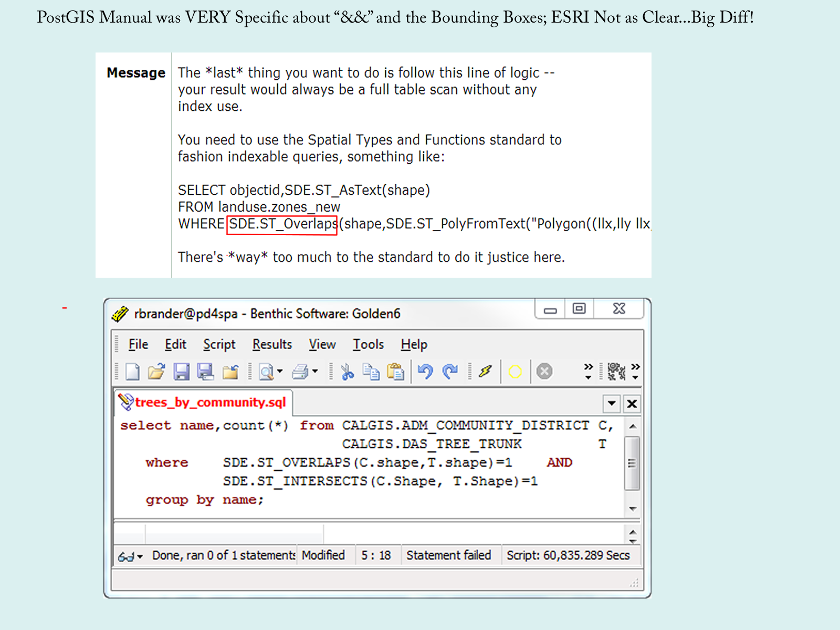This screenshot has height=630, width=840.
Task: Save the script using the floppy disk icon
Action: click(x=181, y=372)
